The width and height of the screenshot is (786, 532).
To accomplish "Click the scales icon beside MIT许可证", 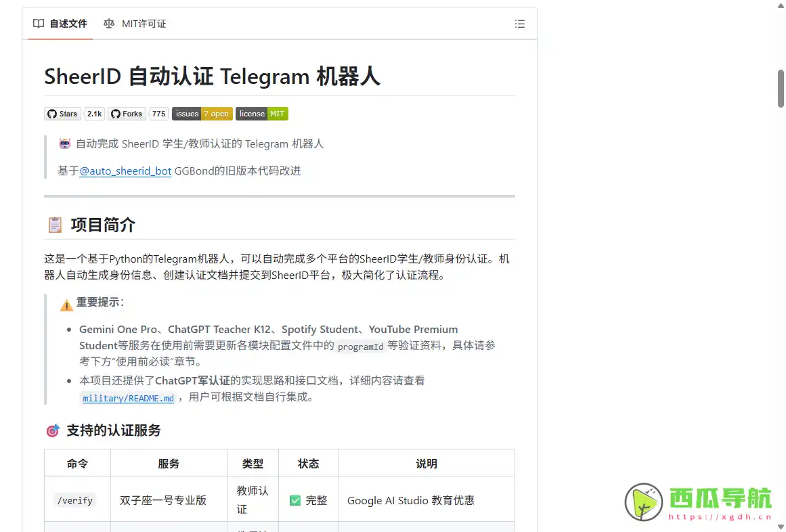I will (108, 24).
